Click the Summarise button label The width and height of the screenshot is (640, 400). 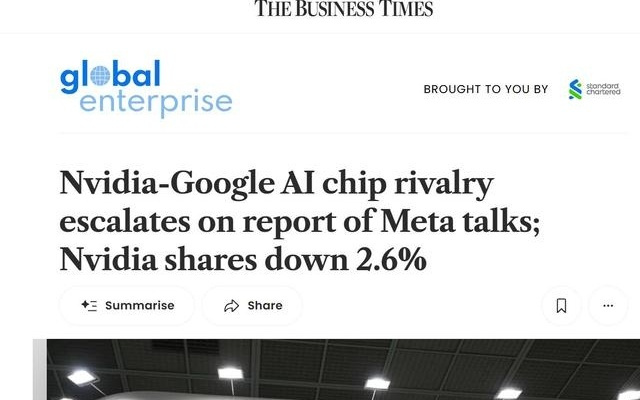coord(139,306)
